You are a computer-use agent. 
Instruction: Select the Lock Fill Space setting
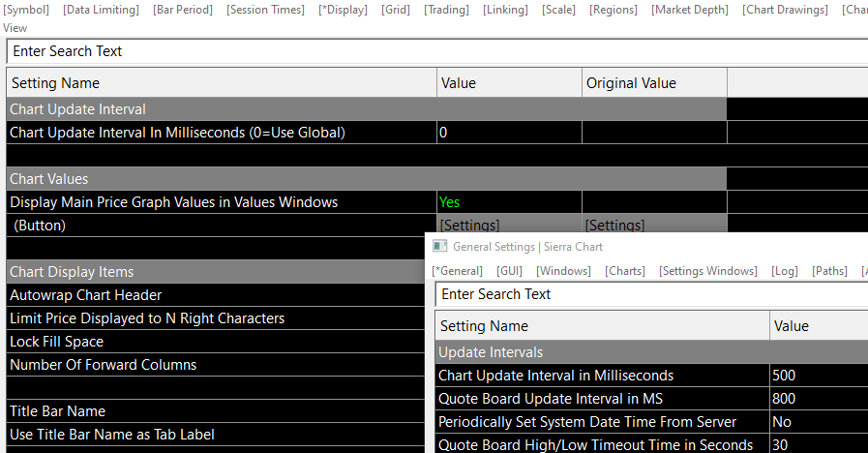pos(216,342)
